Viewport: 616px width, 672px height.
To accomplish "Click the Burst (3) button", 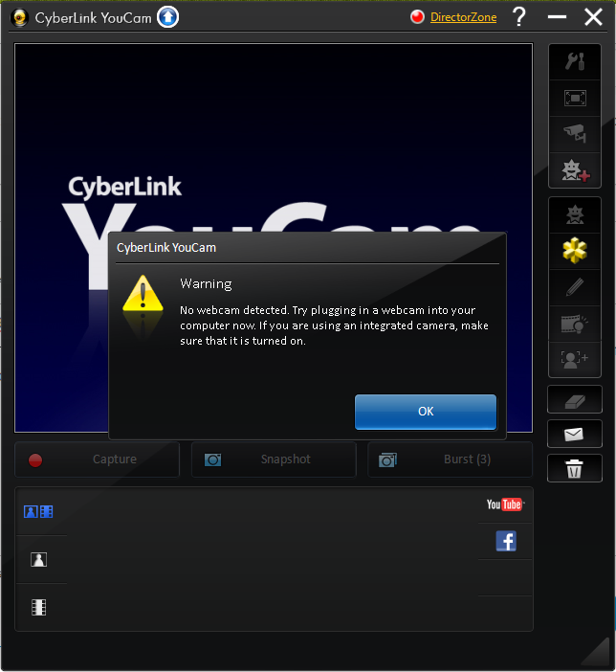I will point(451,459).
